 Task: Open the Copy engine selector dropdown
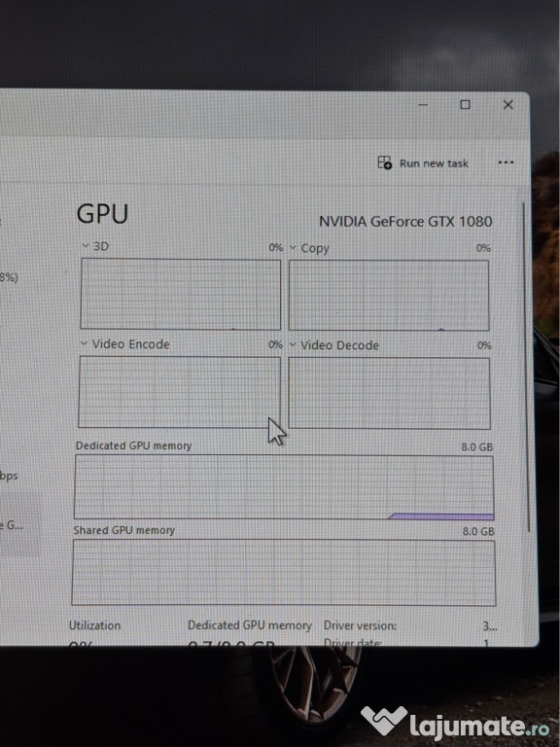(x=293, y=248)
